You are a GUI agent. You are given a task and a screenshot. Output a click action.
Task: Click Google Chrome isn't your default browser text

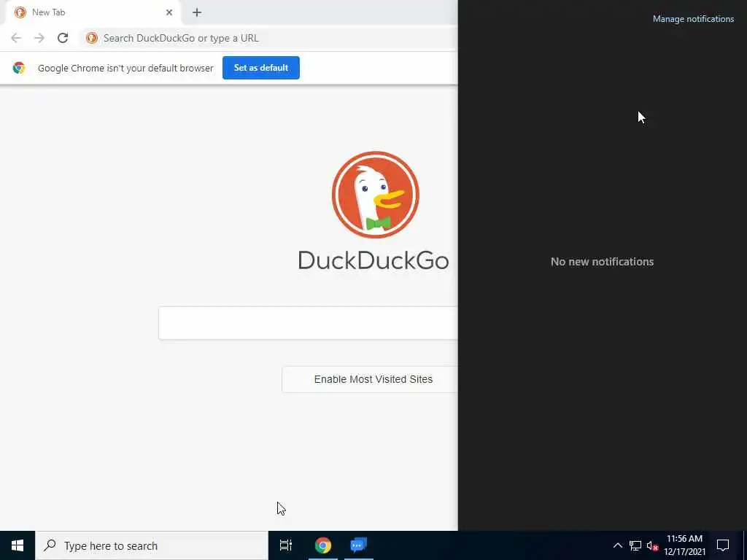tap(125, 68)
